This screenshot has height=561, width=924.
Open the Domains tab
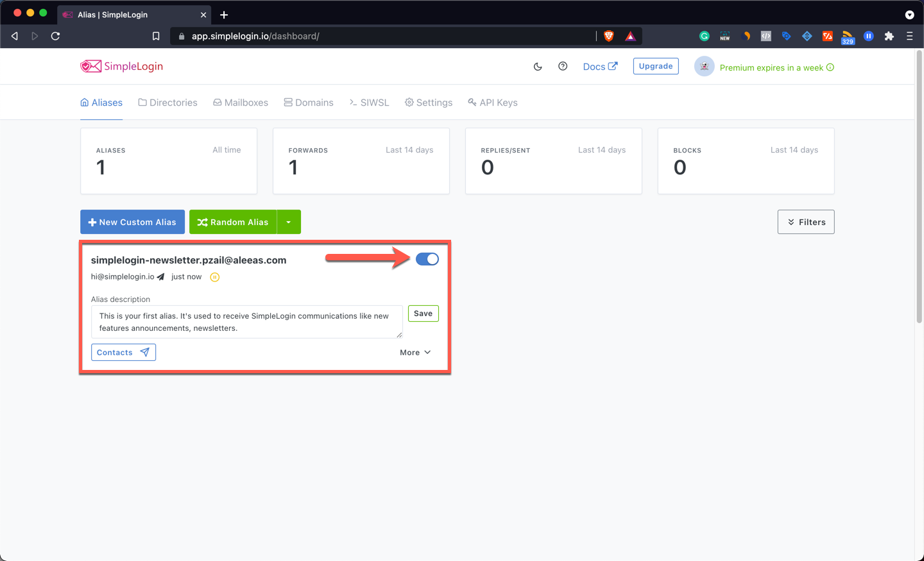pyautogui.click(x=309, y=103)
